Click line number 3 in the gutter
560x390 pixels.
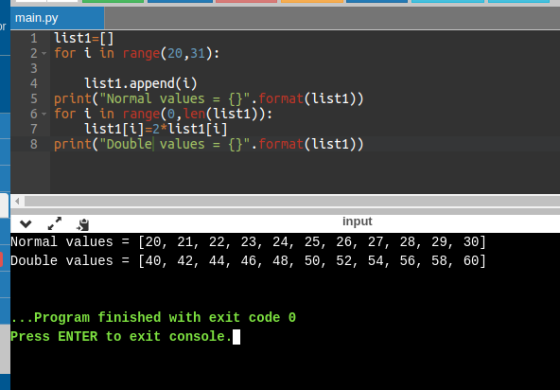click(x=34, y=68)
